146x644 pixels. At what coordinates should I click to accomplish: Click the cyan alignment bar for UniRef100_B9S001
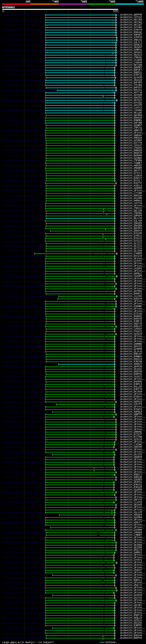[x=87, y=90]
